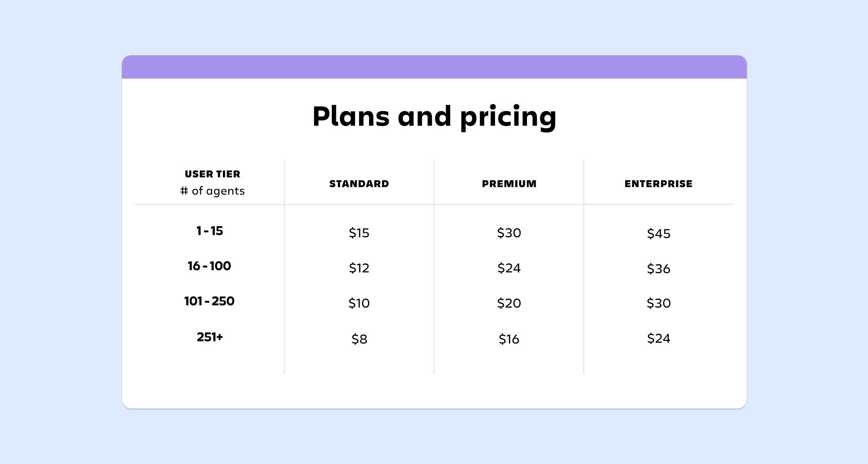
Task: Click the $12 Standard price
Action: 359,268
